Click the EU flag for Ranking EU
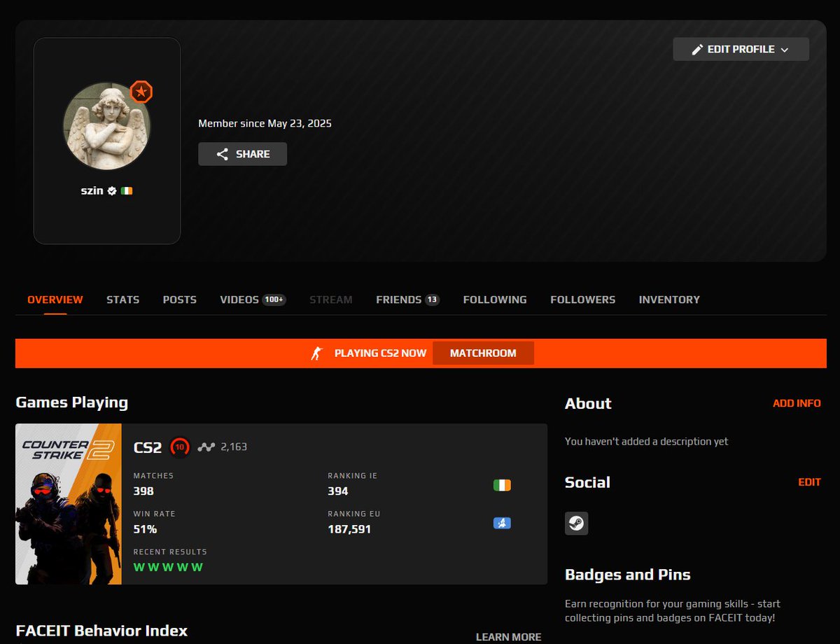840x644 pixels. pos(502,523)
